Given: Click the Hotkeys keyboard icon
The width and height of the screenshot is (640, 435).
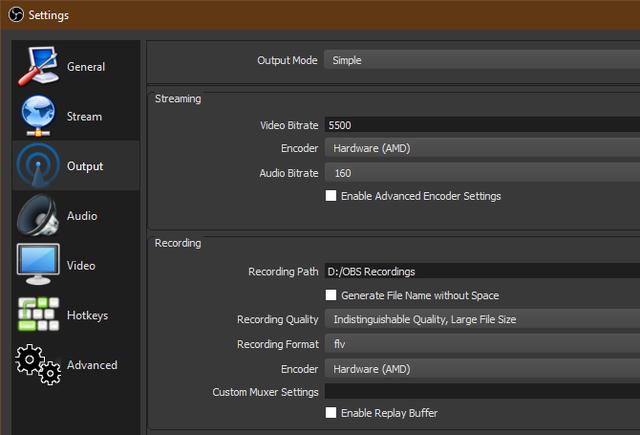Looking at the screenshot, I should (38, 314).
